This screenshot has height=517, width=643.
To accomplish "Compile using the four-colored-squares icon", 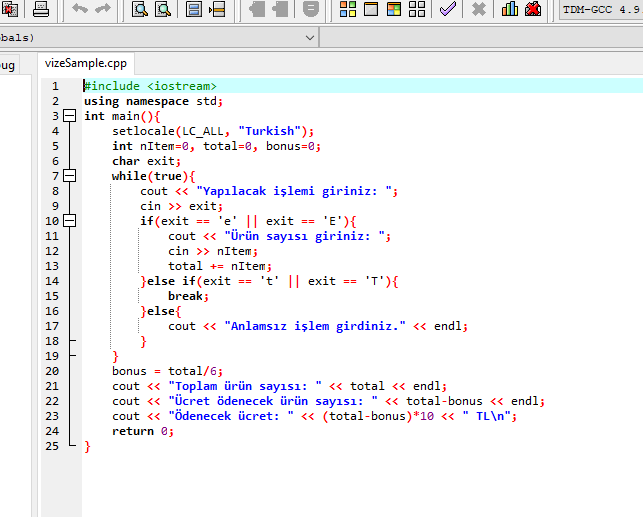I will pyautogui.click(x=348, y=10).
